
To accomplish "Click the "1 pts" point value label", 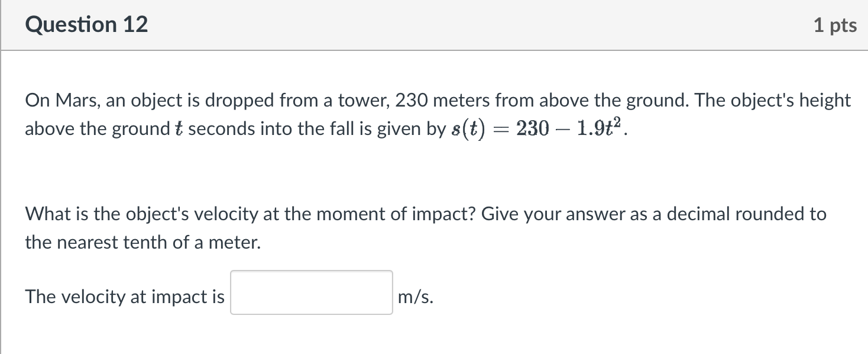I will 835,24.
